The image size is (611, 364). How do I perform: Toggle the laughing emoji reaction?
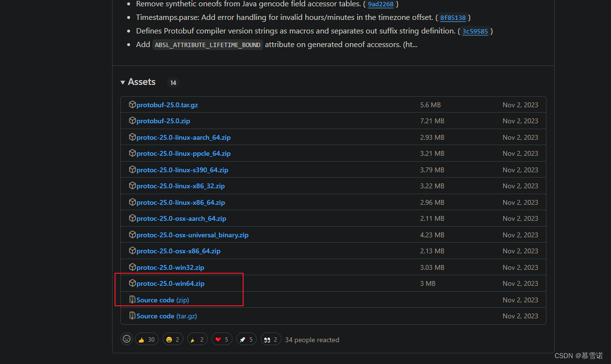click(173, 339)
